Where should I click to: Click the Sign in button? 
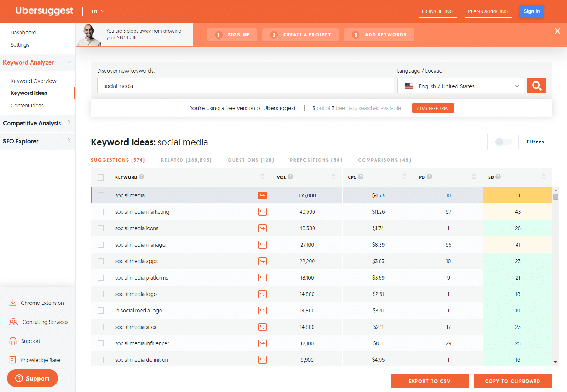[531, 11]
